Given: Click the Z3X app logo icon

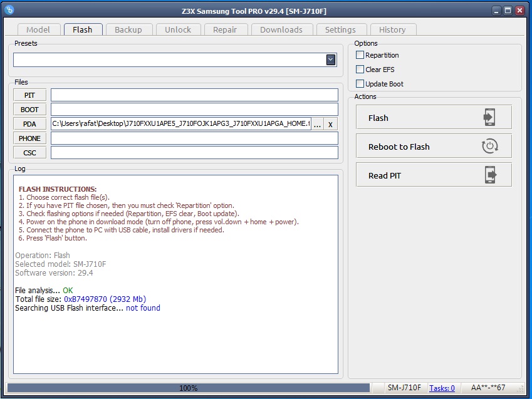Looking at the screenshot, I should [x=9, y=10].
